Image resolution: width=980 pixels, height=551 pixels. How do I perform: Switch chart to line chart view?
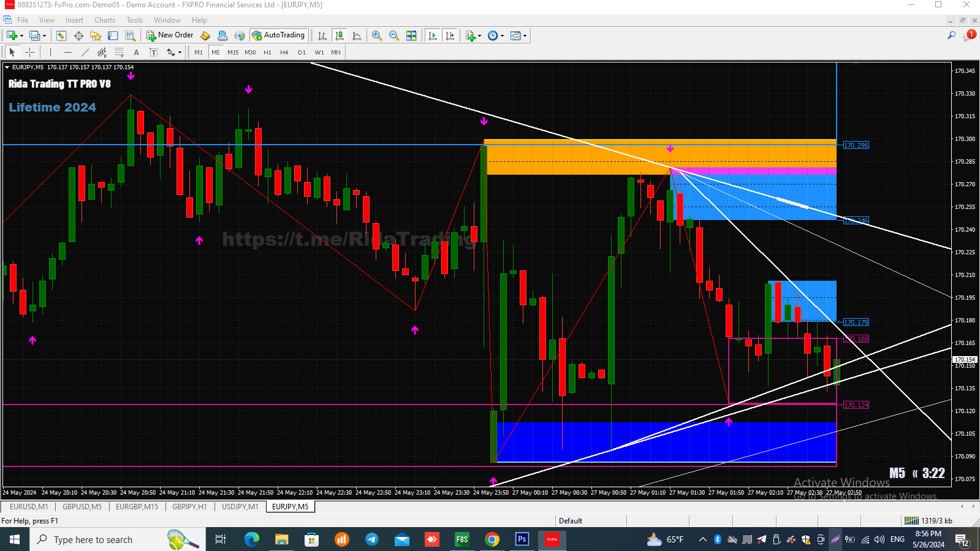pyautogui.click(x=357, y=36)
